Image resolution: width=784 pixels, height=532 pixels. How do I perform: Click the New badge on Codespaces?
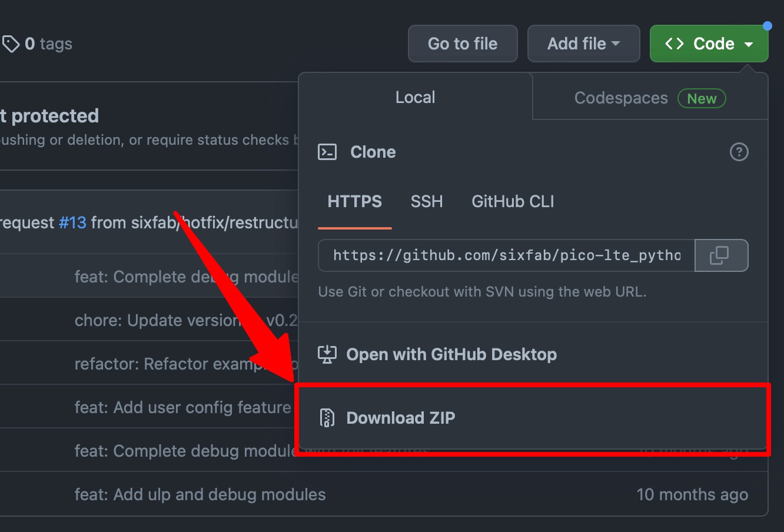[x=702, y=98]
